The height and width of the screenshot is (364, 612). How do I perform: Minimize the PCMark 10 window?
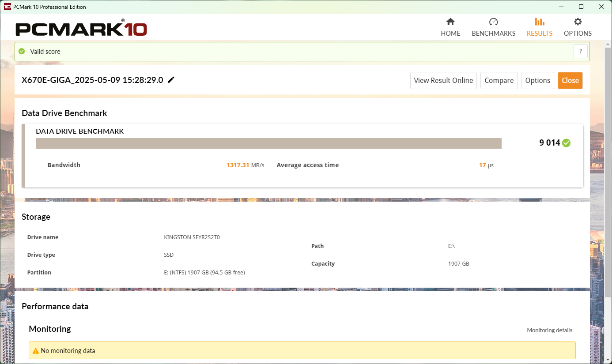pos(561,7)
